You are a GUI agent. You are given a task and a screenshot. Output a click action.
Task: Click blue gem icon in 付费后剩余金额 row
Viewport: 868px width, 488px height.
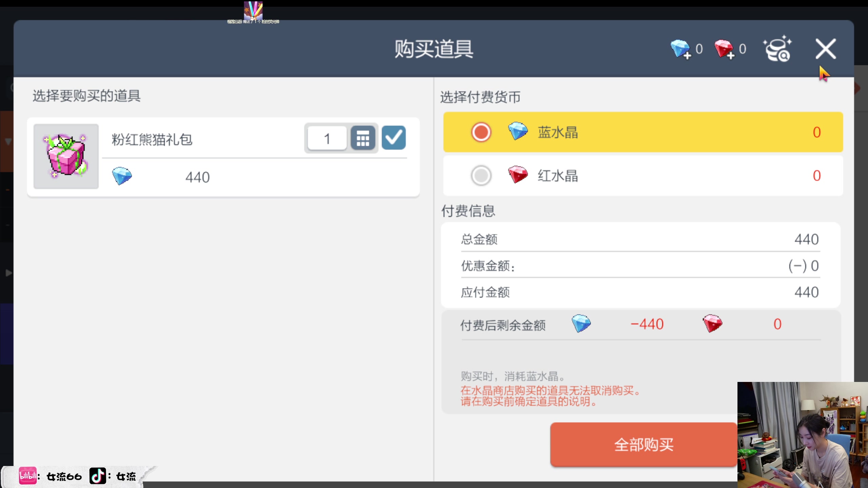[x=581, y=324]
